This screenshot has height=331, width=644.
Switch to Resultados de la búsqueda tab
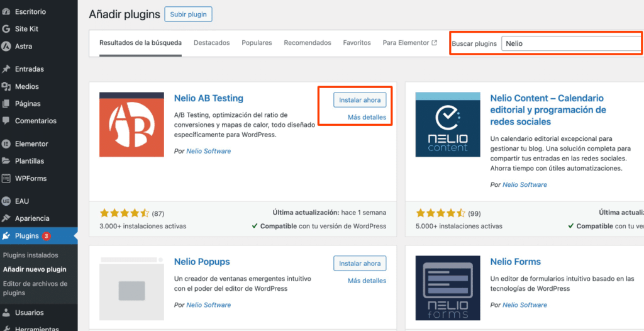[x=140, y=43]
